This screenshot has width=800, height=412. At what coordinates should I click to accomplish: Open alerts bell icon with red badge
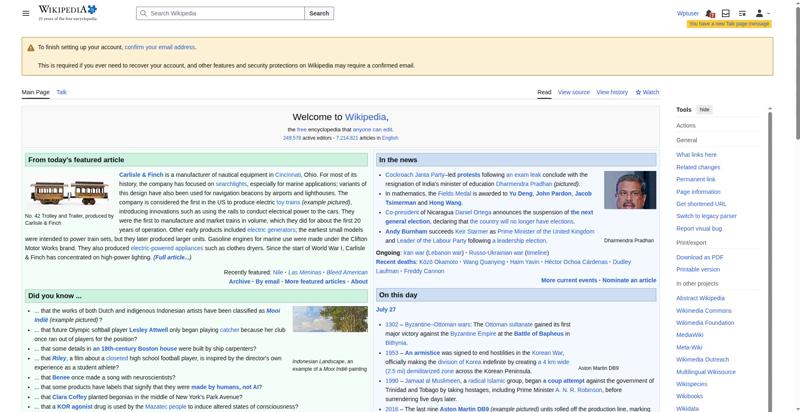pyautogui.click(x=710, y=13)
